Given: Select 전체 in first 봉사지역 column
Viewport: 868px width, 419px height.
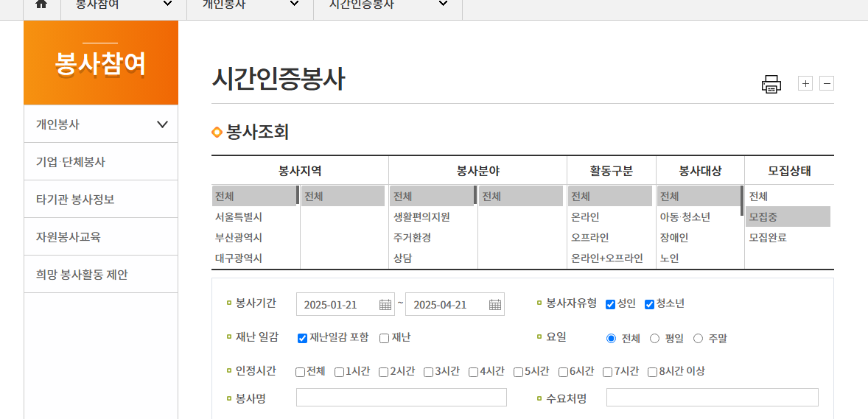Looking at the screenshot, I should (254, 197).
